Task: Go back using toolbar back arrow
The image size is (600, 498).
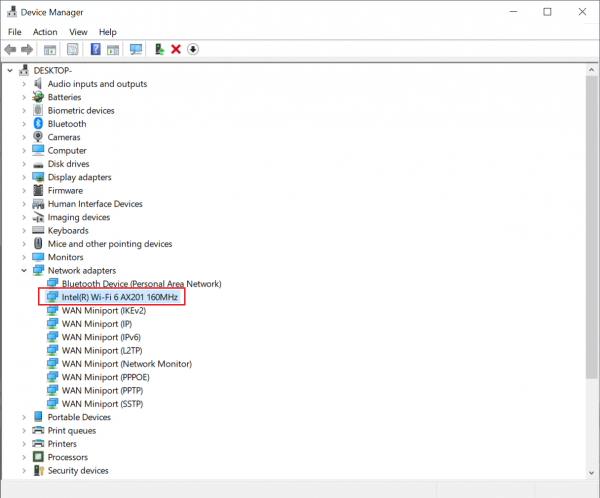Action: (10, 49)
